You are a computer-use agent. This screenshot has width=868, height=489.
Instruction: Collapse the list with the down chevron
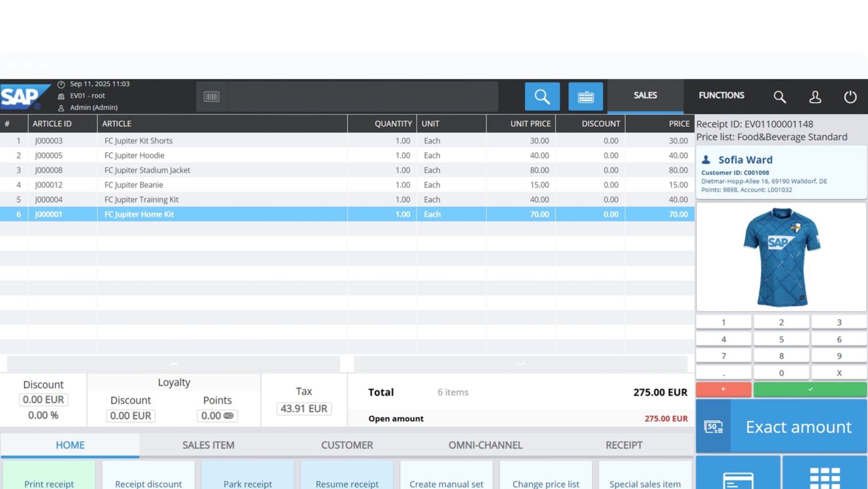coord(521,364)
